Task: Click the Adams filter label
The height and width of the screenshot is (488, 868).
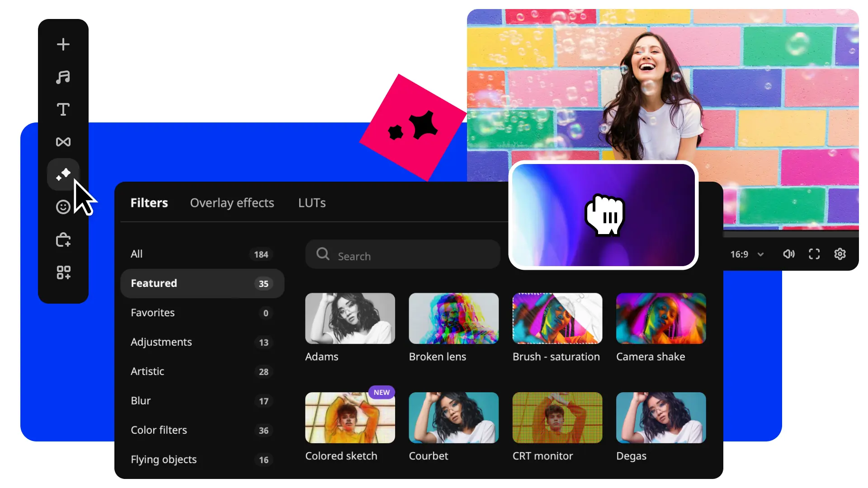Action: point(321,357)
